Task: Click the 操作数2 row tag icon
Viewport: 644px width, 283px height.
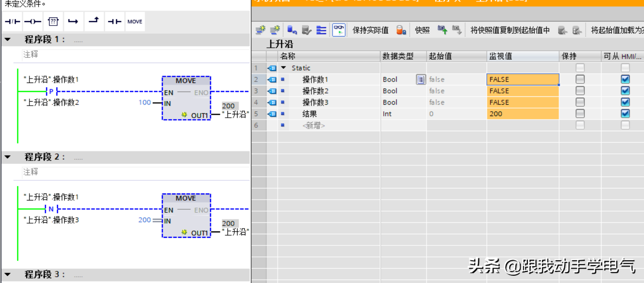Action: click(x=272, y=91)
